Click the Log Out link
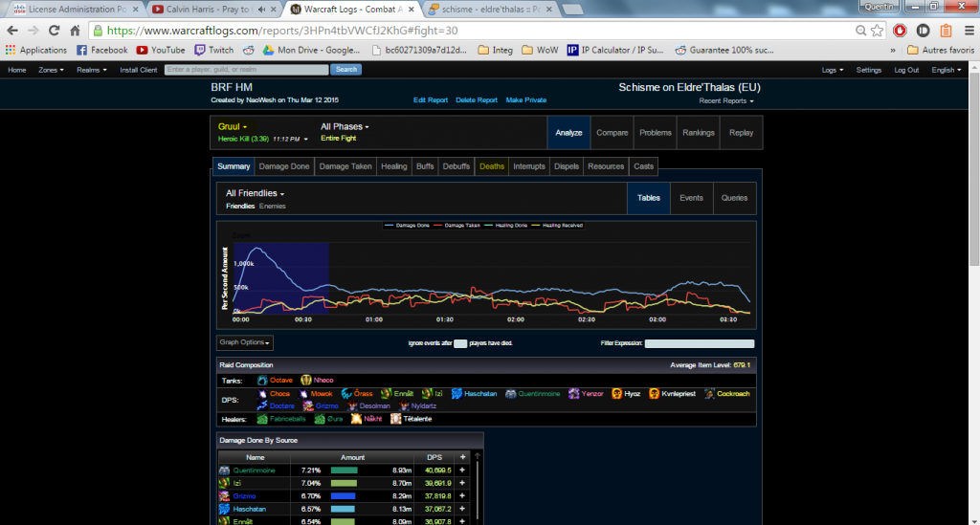Image resolution: width=980 pixels, height=525 pixels. [x=906, y=70]
